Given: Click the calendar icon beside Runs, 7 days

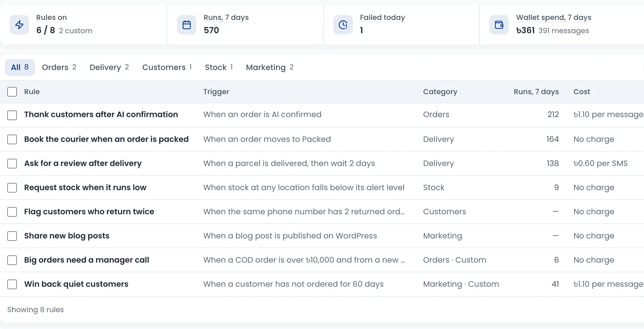Looking at the screenshot, I should (x=187, y=25).
